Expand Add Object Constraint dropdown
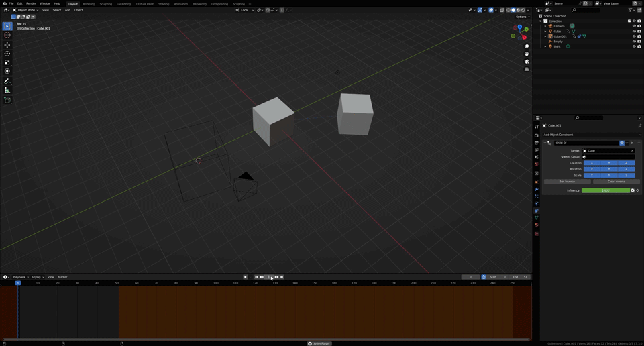 coord(592,135)
